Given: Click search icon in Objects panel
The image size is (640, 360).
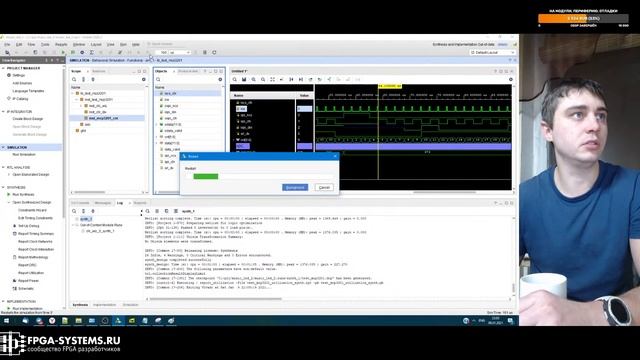Looking at the screenshot, I should click(158, 80).
